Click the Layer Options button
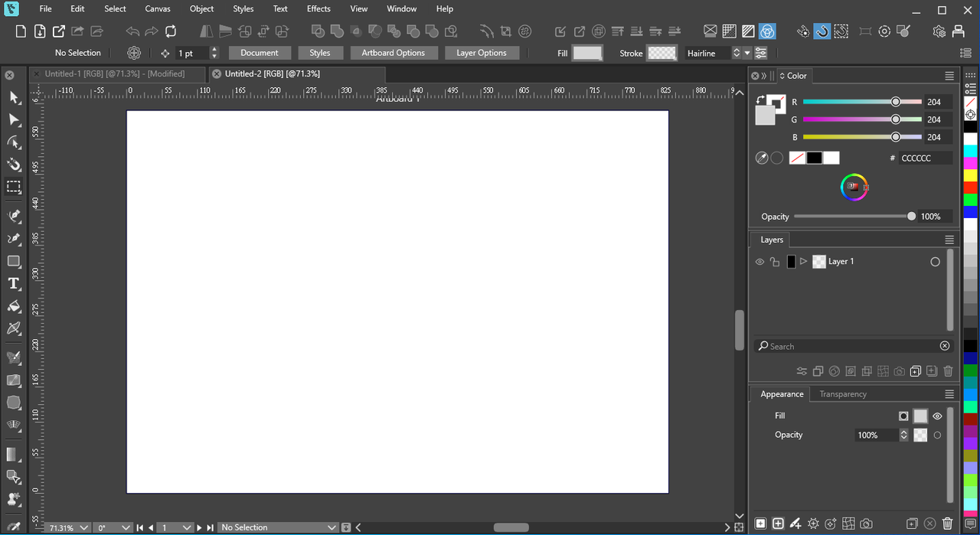Screen dimensions: 980x535 click(482, 53)
